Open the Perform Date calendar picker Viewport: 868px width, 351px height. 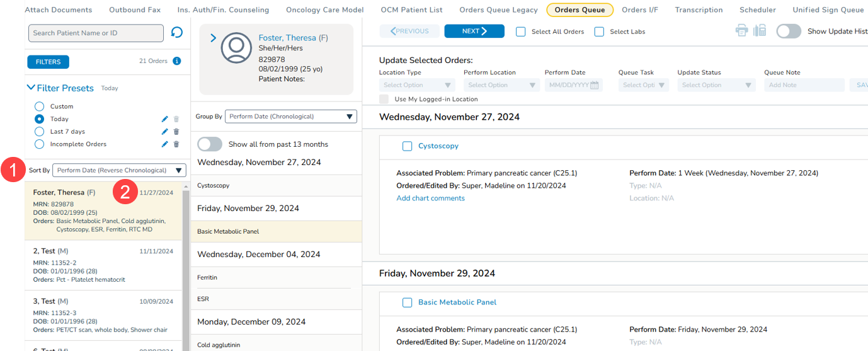594,85
